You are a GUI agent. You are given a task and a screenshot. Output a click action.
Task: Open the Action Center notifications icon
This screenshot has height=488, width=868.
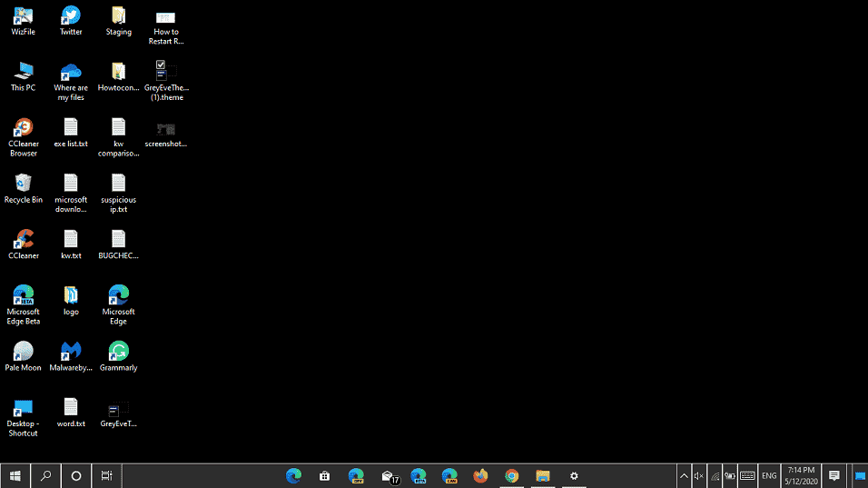834,476
